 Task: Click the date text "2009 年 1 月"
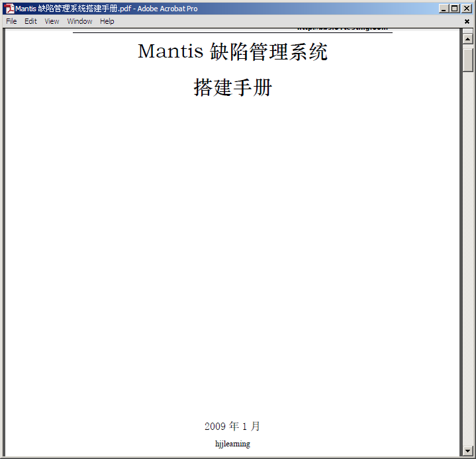pyautogui.click(x=232, y=427)
